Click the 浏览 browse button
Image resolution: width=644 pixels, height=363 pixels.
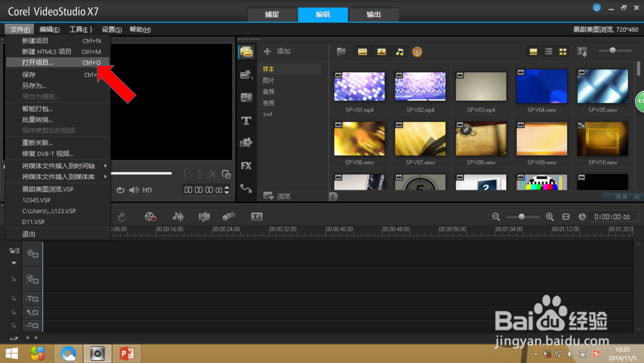(x=277, y=196)
